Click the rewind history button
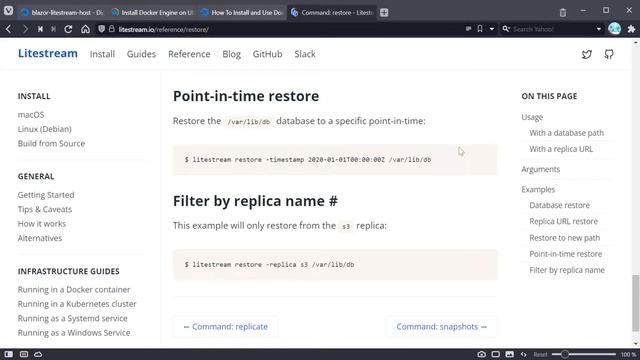This screenshot has height=360, width=640. [40, 29]
